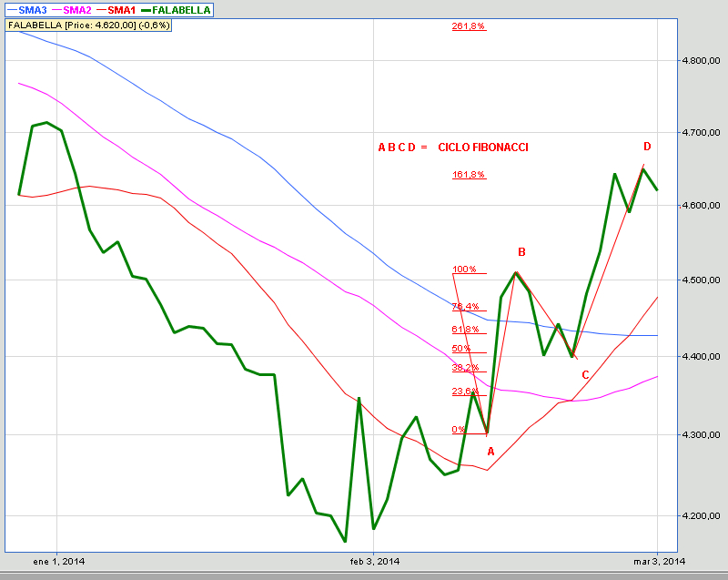The image size is (728, 580).
Task: Click the 161,8% Fibonacci level label
Action: [x=468, y=175]
